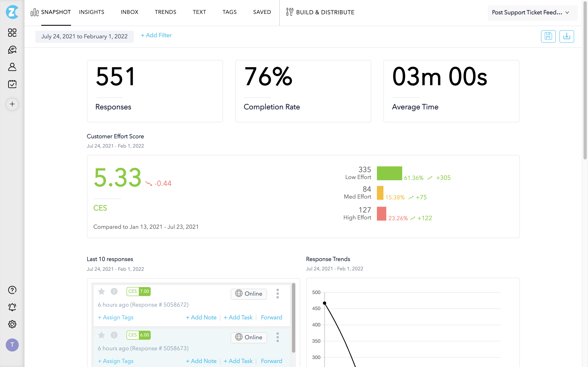
Task: Star the response with CES 7.00
Action: point(101,292)
